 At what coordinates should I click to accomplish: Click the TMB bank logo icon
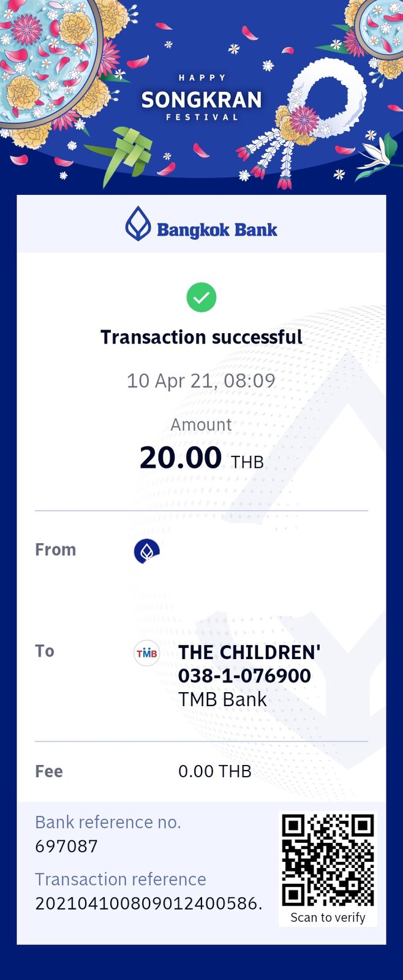click(x=147, y=653)
